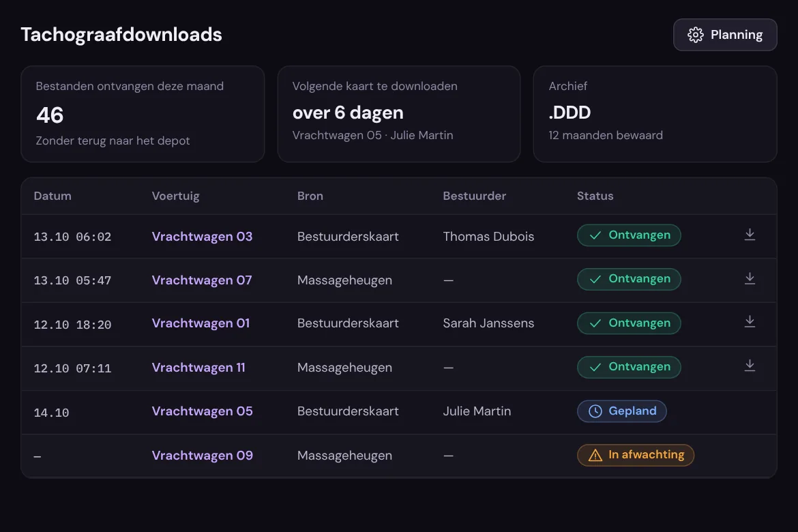The width and height of the screenshot is (798, 532).
Task: Click the Tachograafdownloads page title
Action: (121, 35)
